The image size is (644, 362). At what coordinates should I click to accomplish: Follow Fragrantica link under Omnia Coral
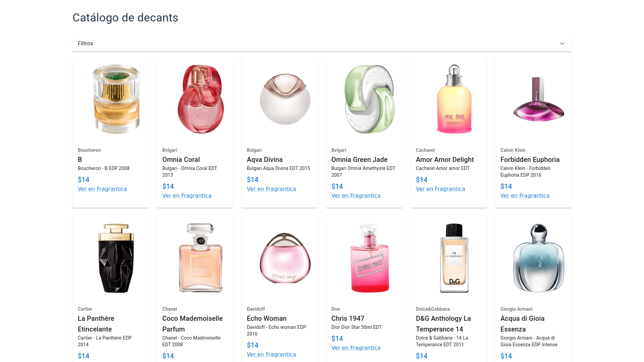tap(187, 196)
